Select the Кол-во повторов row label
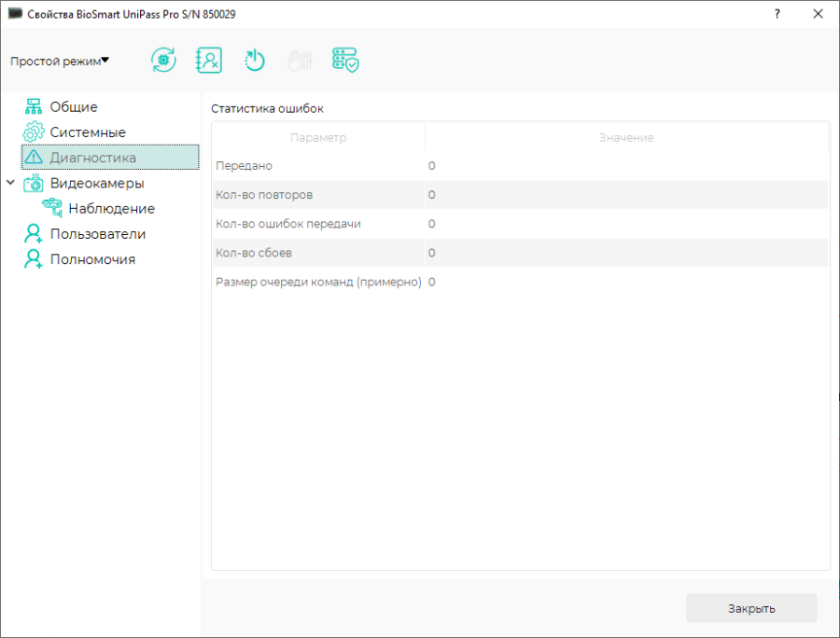 coord(264,195)
